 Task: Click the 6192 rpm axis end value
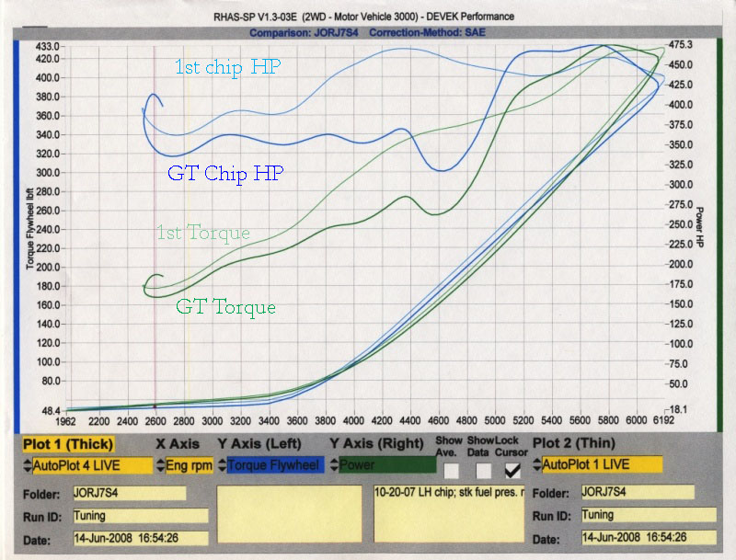click(663, 420)
